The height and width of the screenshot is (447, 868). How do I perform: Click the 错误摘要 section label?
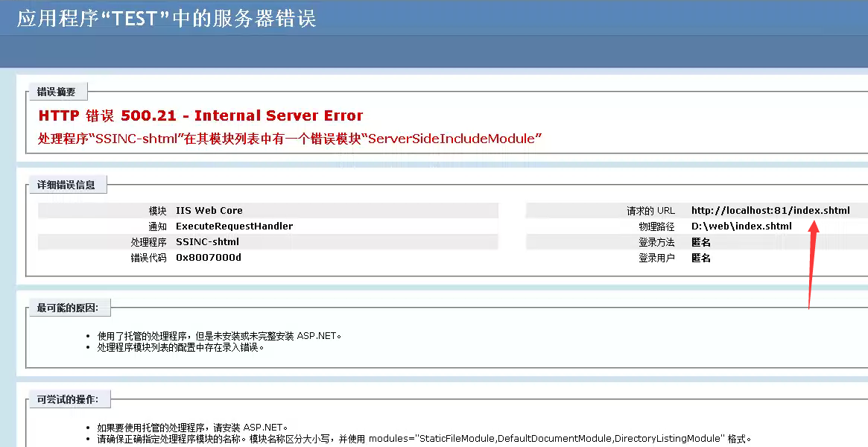click(57, 92)
